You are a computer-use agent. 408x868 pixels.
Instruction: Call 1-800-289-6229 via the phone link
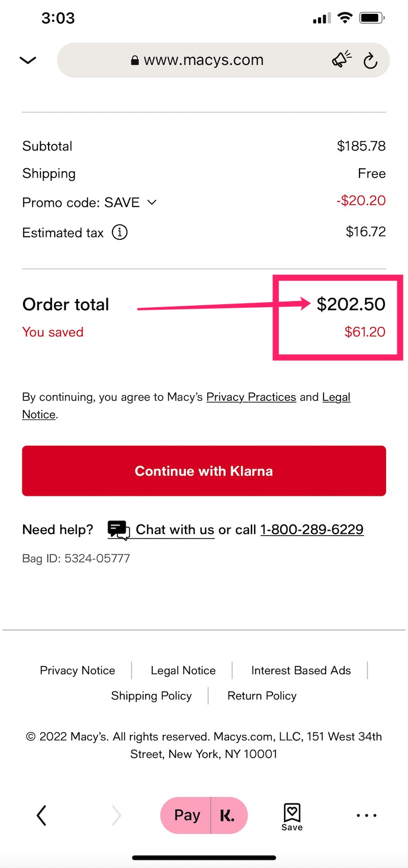312,529
